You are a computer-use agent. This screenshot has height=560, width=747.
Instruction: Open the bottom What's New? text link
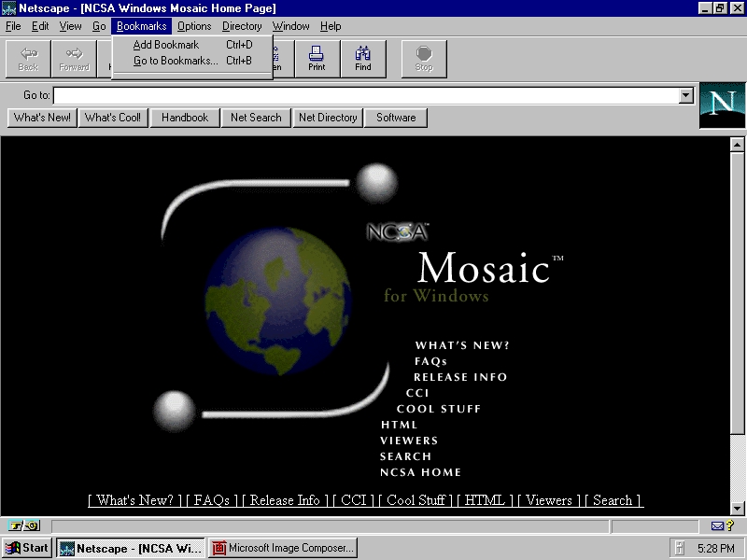tap(134, 500)
